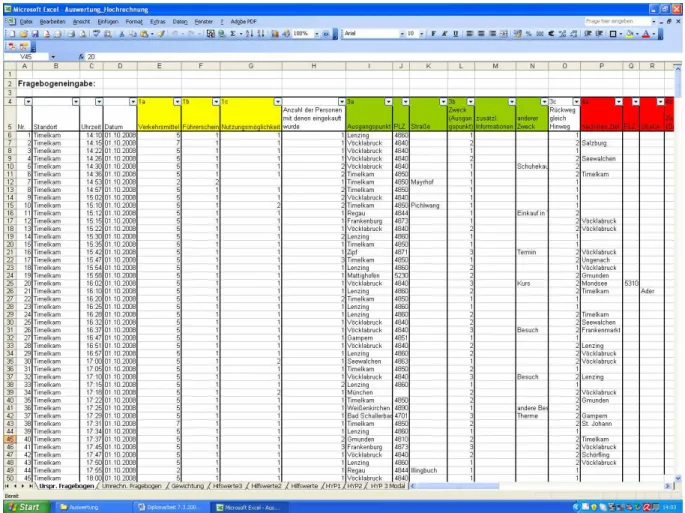The width and height of the screenshot is (685, 513).
Task: Toggle Bold (F) formatting
Action: 433,34
